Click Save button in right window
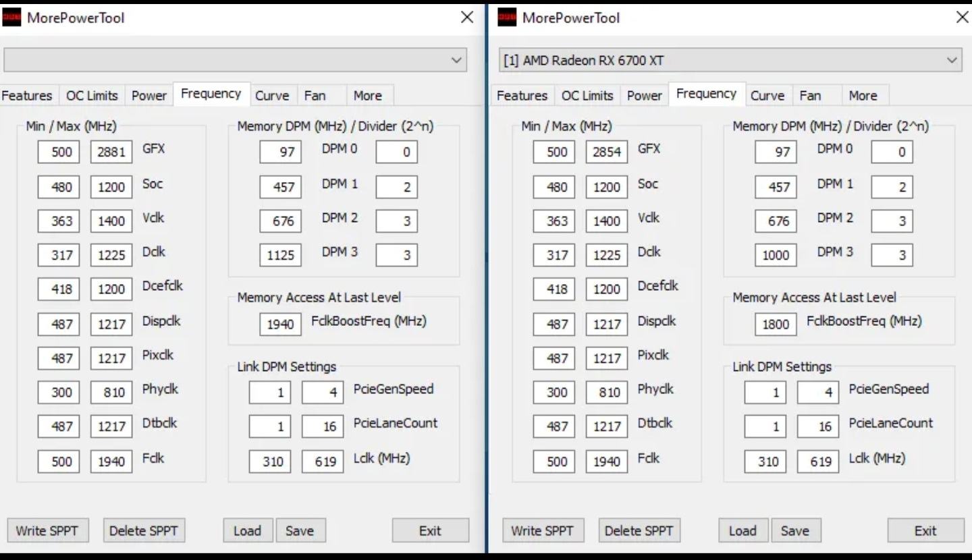Screen dimensions: 972x560 point(796,531)
